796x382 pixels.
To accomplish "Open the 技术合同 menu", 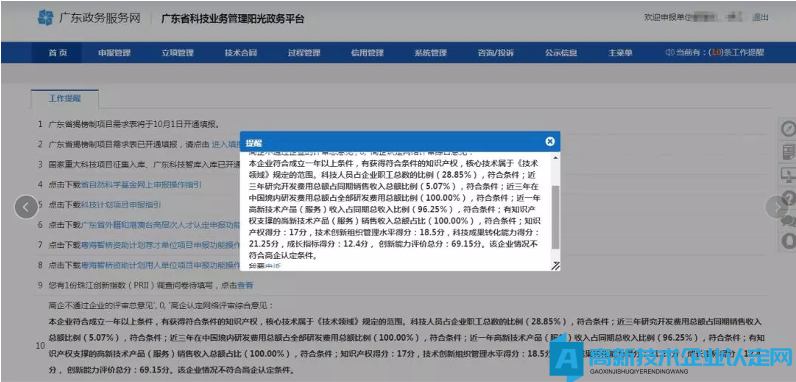I will pos(241,53).
